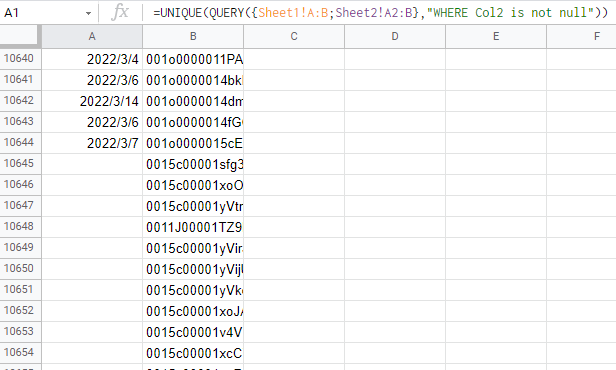
Task: Click cell starting 0015c00001yVk
Action: pyautogui.click(x=193, y=290)
